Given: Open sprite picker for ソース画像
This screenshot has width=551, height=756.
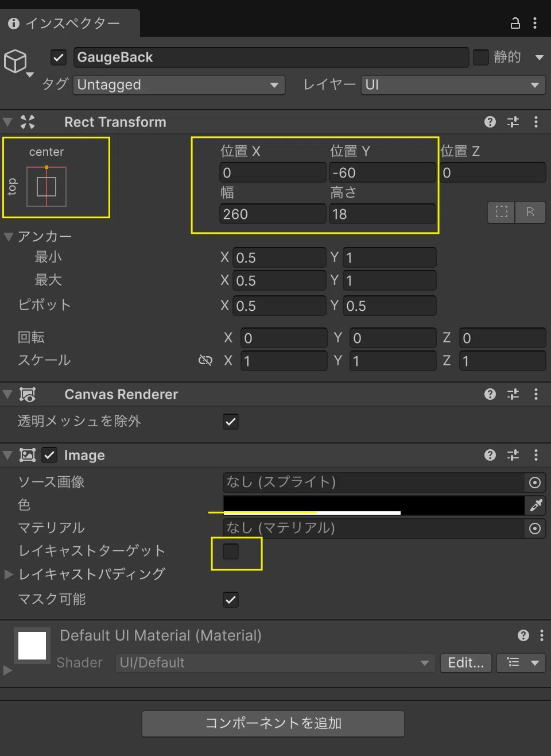Looking at the screenshot, I should tap(535, 483).
